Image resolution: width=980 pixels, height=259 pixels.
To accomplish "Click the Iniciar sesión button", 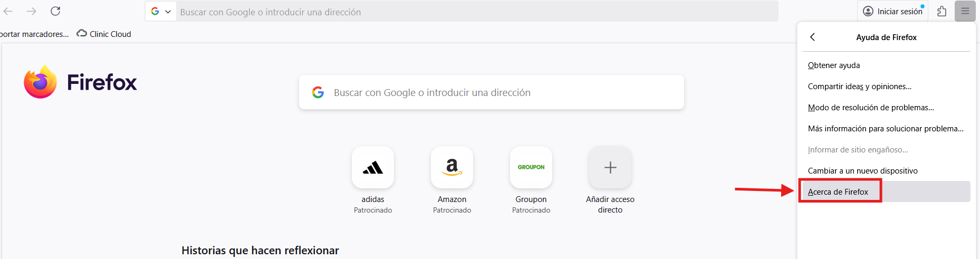I will click(893, 11).
